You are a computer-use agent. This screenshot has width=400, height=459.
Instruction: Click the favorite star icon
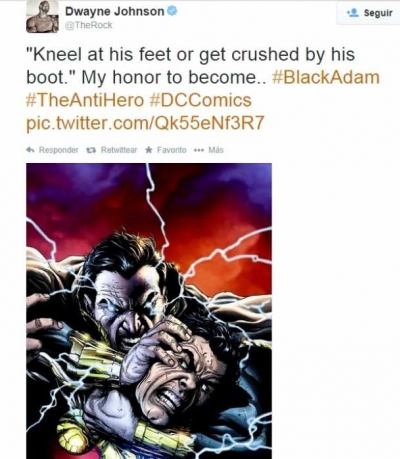click(149, 150)
